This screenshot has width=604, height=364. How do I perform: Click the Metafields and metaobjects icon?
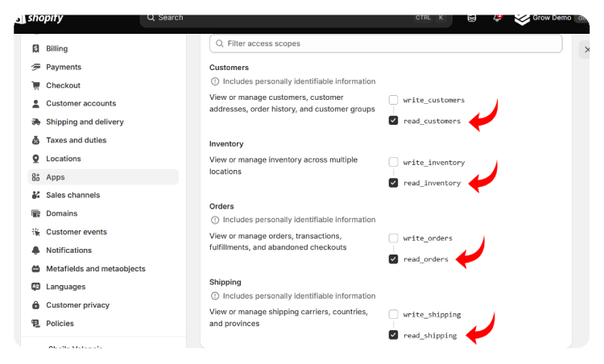tap(35, 269)
